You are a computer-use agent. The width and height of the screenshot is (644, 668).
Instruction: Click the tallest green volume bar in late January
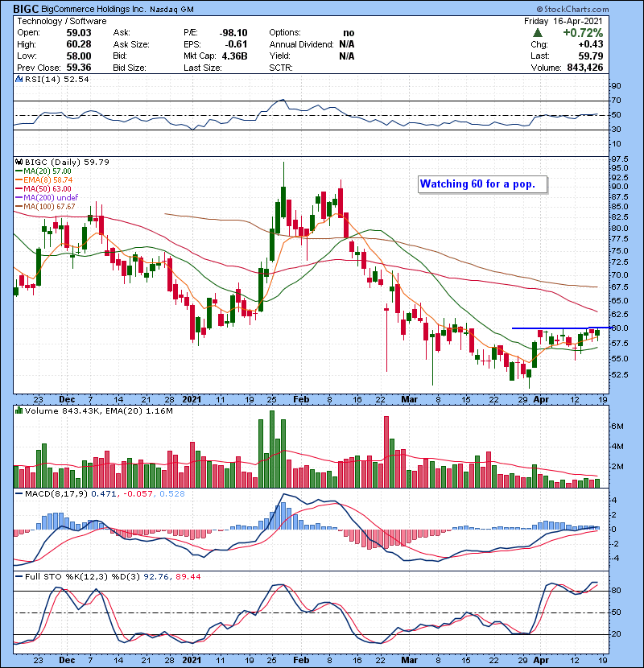click(272, 449)
